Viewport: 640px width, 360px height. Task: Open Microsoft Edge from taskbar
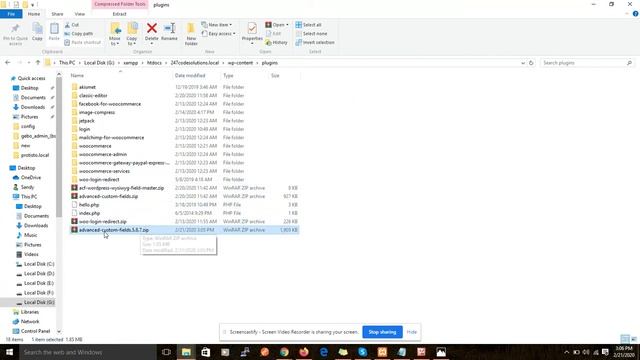pyautogui.click(x=324, y=352)
